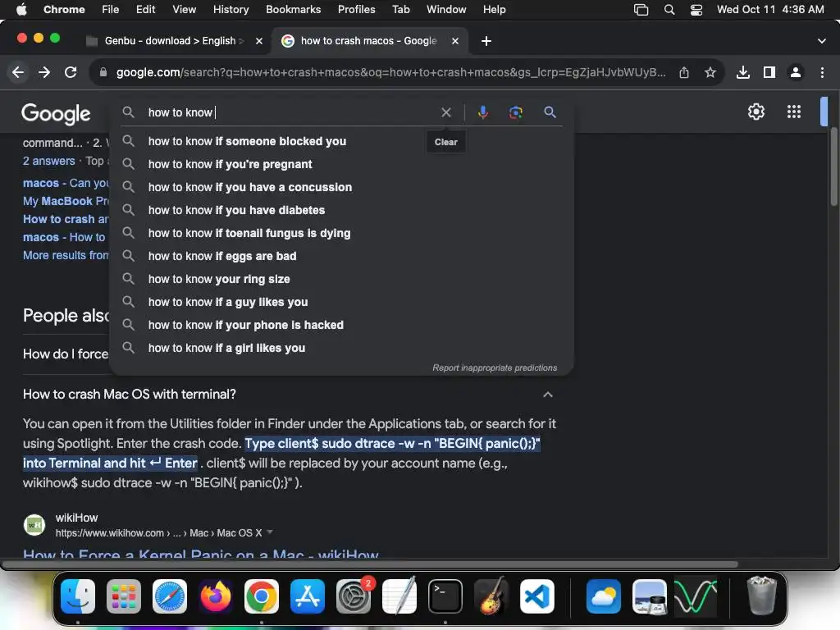The width and height of the screenshot is (840, 630).
Task: Open Control Center in the menu bar
Action: (x=696, y=10)
